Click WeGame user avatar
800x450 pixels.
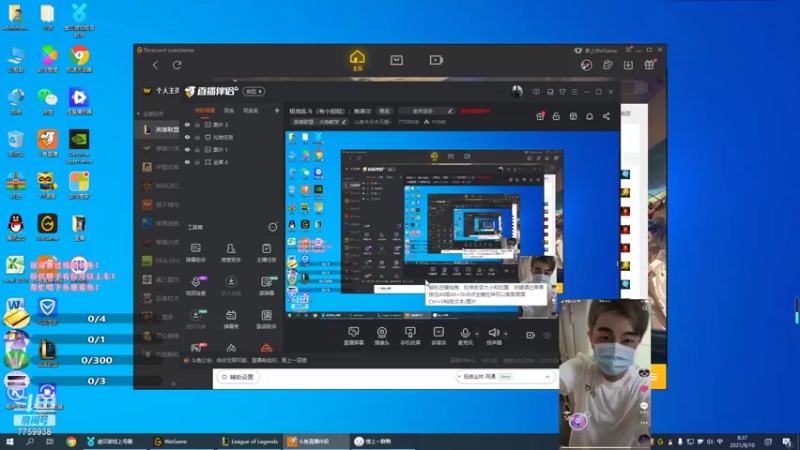(x=586, y=65)
